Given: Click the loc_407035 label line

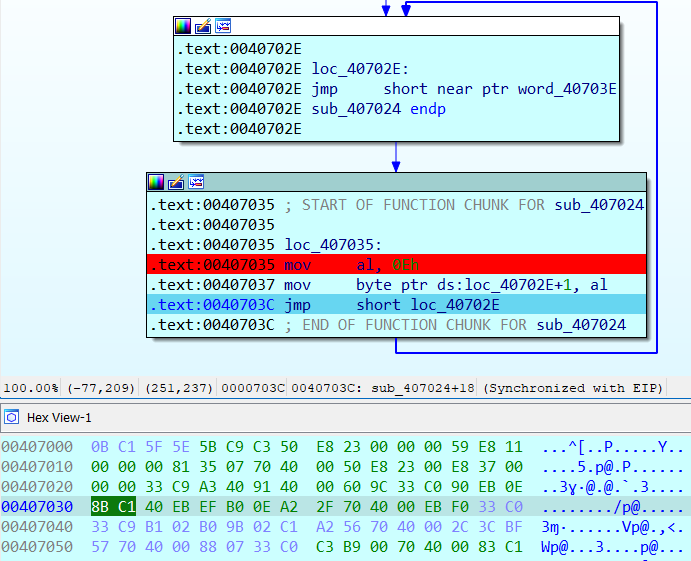Looking at the screenshot, I should click(333, 245).
